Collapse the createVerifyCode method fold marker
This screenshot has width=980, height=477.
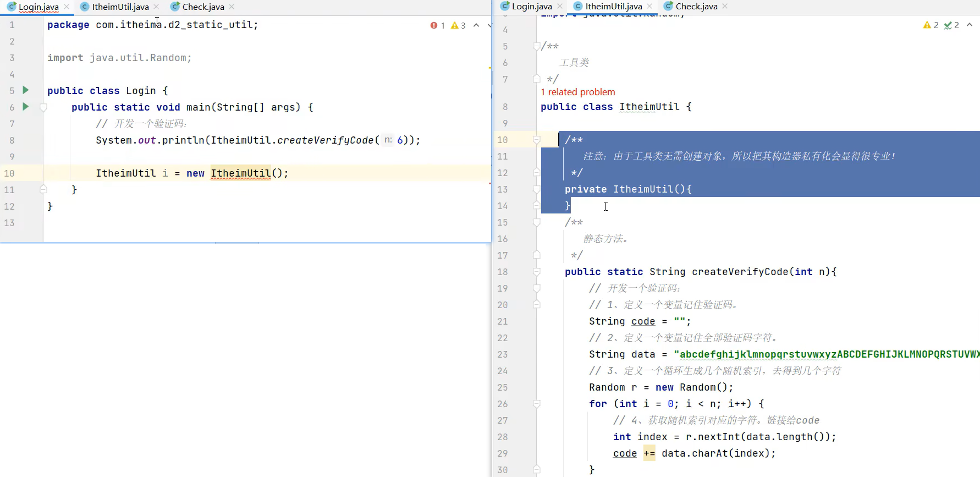pos(537,272)
